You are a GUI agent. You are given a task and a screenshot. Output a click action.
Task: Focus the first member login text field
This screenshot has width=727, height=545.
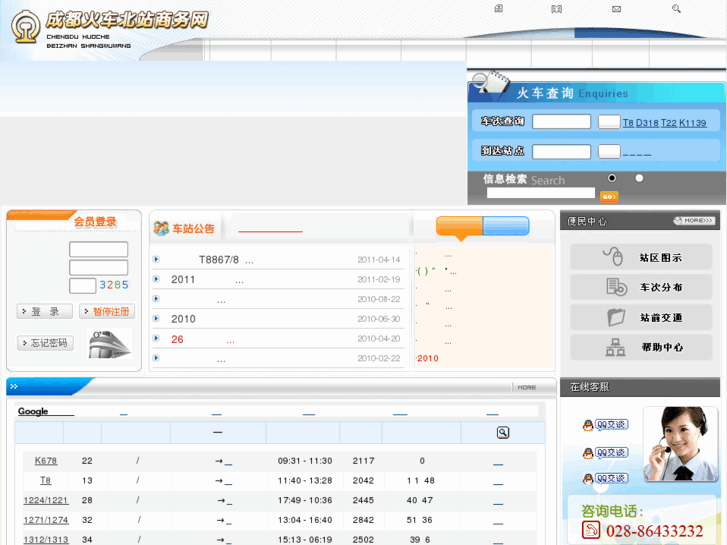tap(98, 249)
